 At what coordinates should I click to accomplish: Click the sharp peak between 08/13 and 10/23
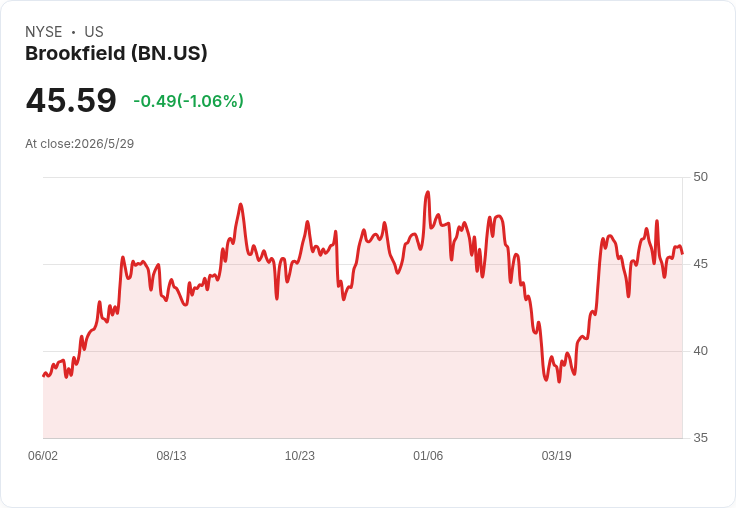241,204
